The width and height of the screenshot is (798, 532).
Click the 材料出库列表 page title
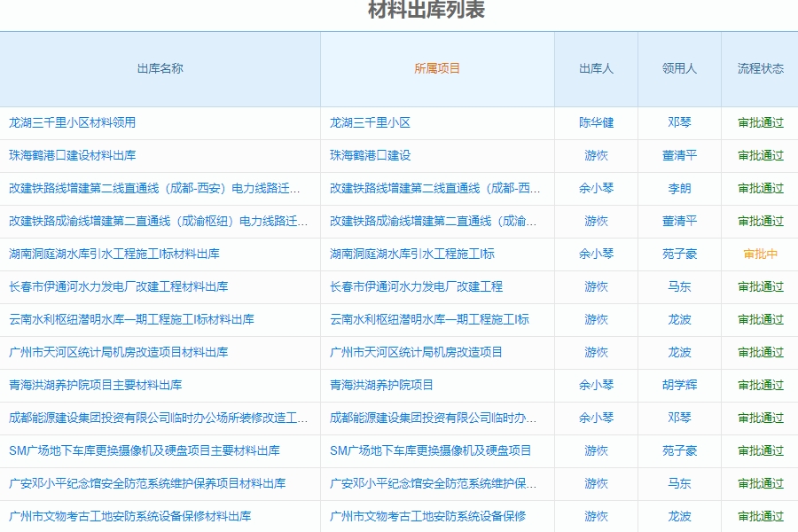click(426, 10)
